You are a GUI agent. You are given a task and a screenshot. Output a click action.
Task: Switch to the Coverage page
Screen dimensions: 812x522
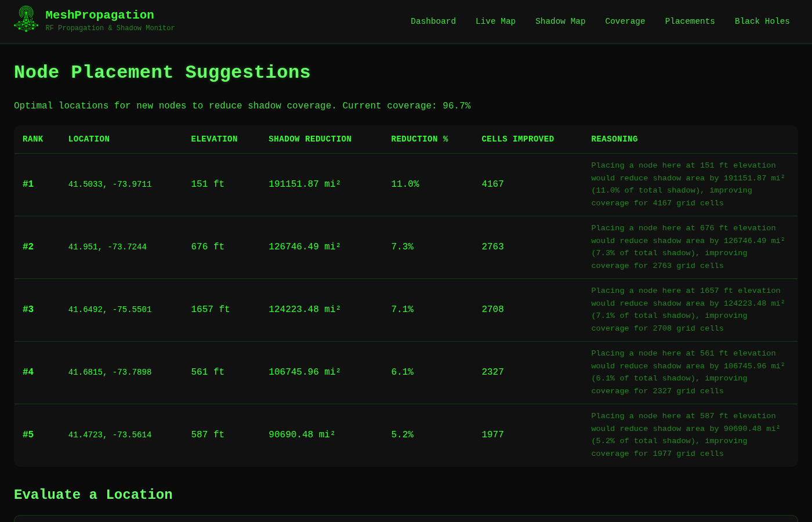pos(625,21)
